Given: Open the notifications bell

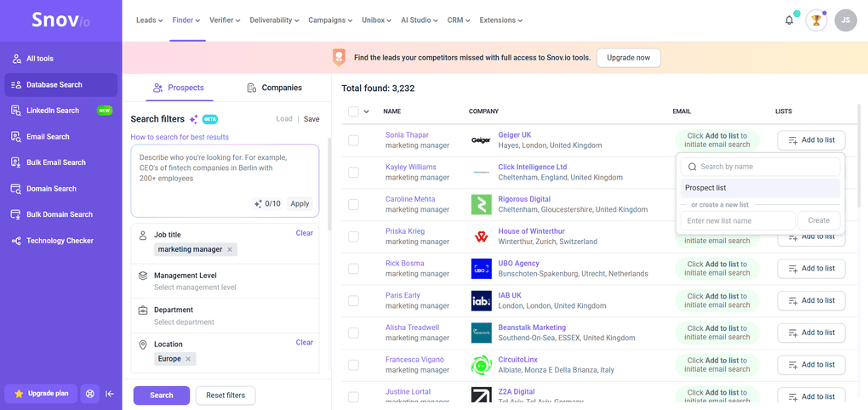Looking at the screenshot, I should coord(790,20).
